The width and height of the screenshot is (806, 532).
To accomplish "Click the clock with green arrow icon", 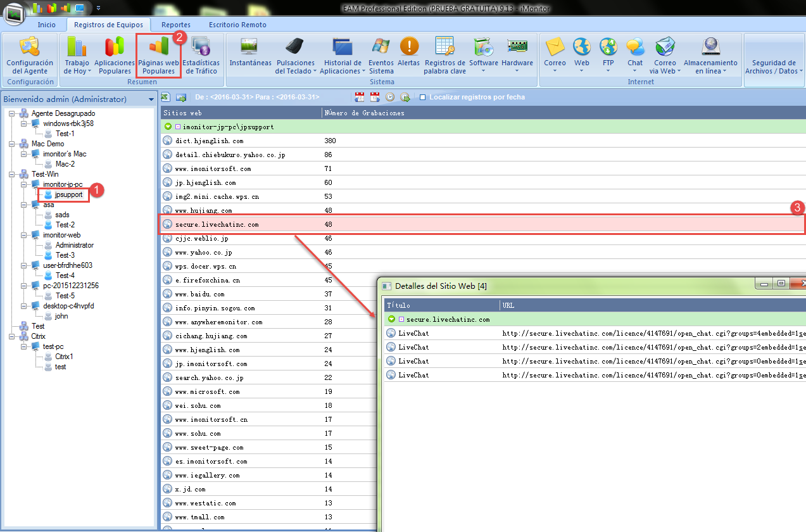I will 405,97.
